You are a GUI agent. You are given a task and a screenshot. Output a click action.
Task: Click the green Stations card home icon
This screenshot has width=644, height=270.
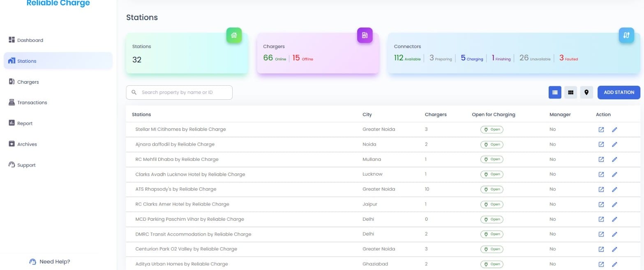(234, 35)
